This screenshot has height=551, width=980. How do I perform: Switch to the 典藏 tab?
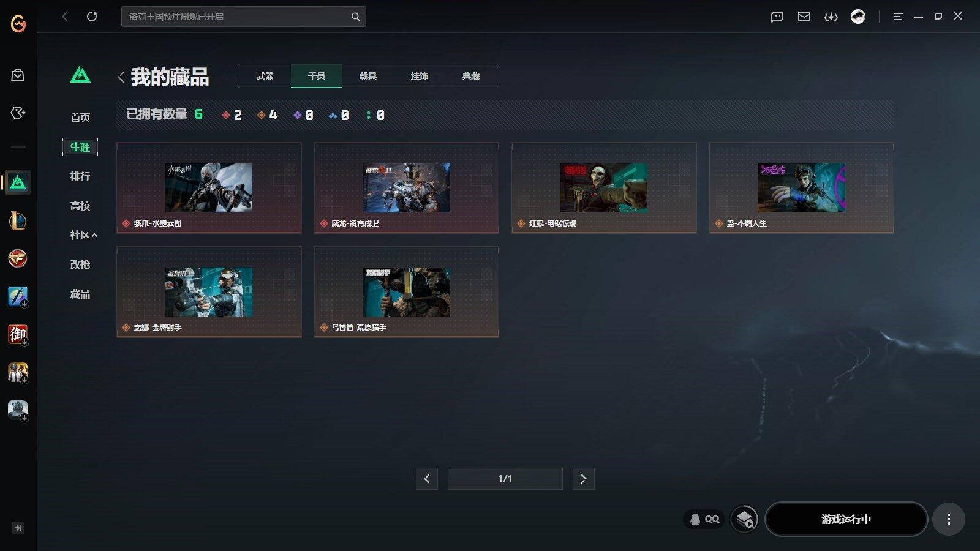[x=471, y=76]
